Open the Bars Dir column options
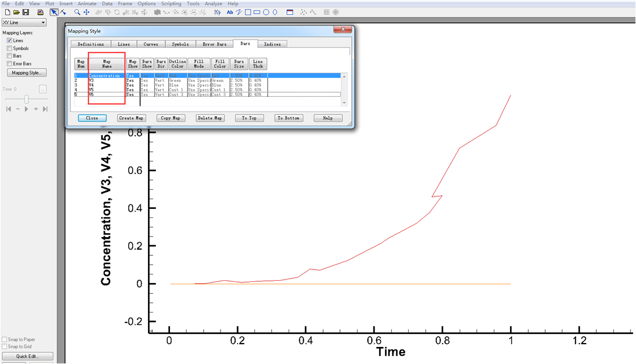 [x=161, y=64]
